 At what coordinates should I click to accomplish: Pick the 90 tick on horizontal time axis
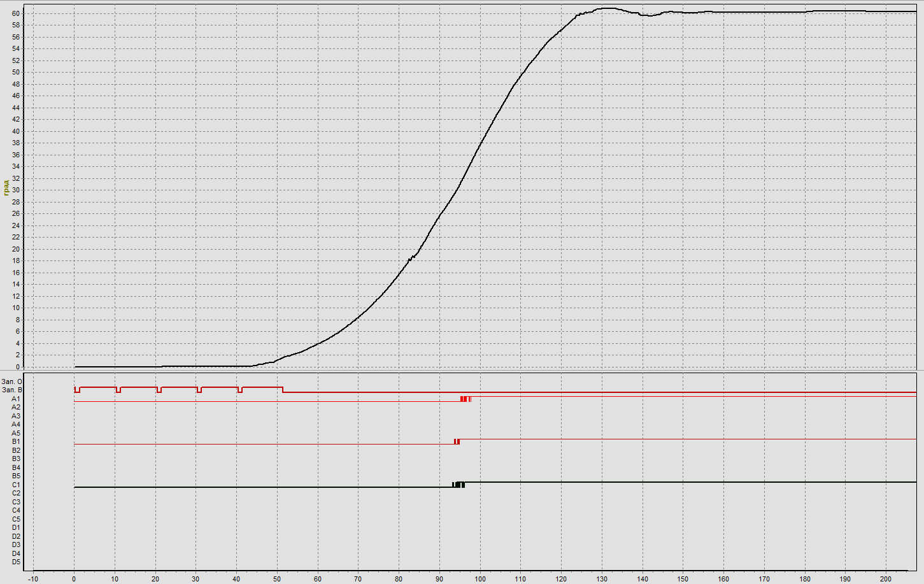pos(439,579)
